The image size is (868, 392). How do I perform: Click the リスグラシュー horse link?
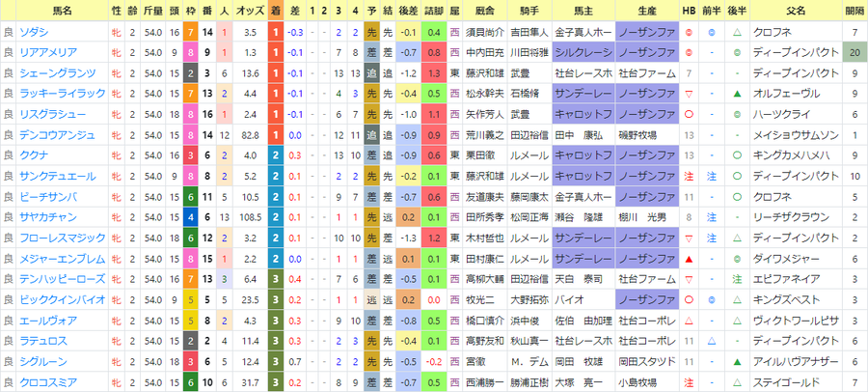[x=52, y=115]
